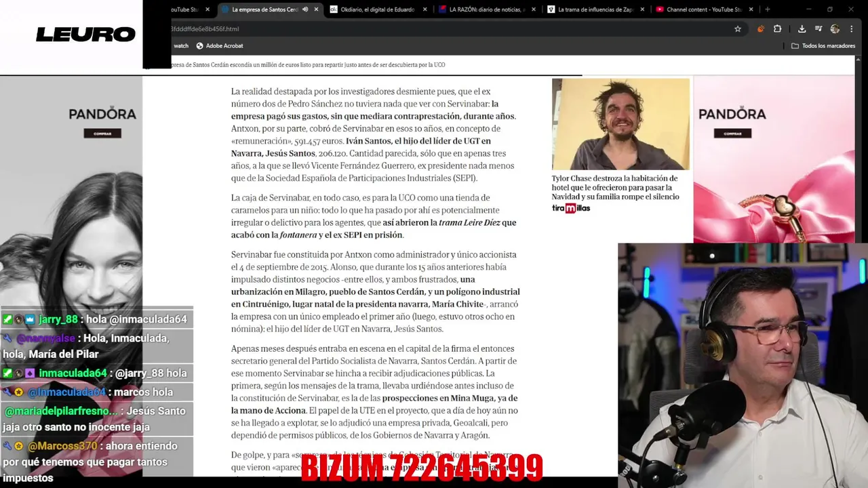This screenshot has height=488, width=868.
Task: Click the Okdiario tab favicon
Action: coord(334,9)
